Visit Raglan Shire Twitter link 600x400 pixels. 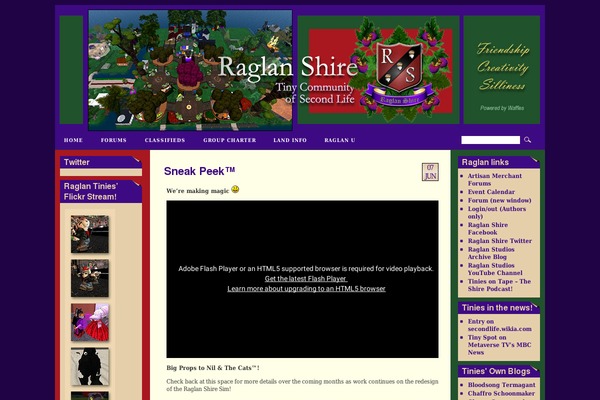click(500, 241)
